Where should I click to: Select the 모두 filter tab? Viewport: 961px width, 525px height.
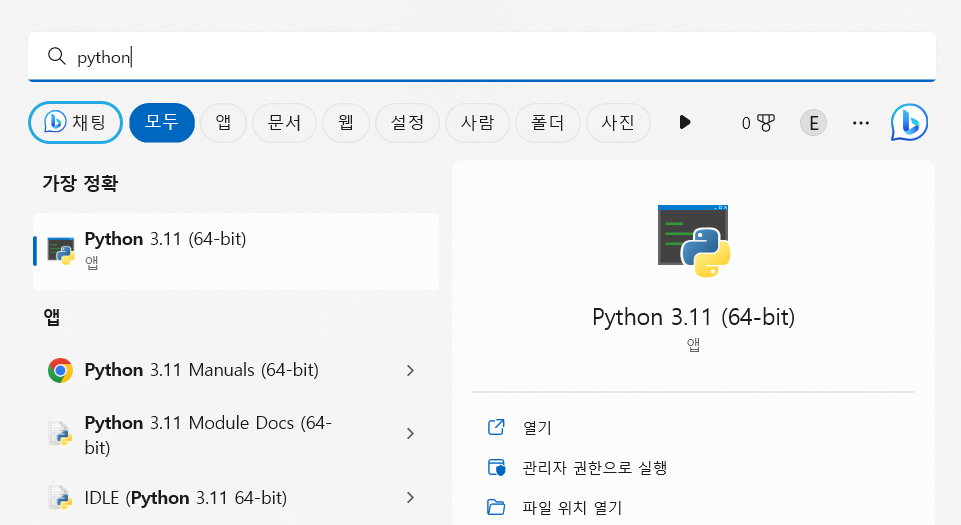162,123
